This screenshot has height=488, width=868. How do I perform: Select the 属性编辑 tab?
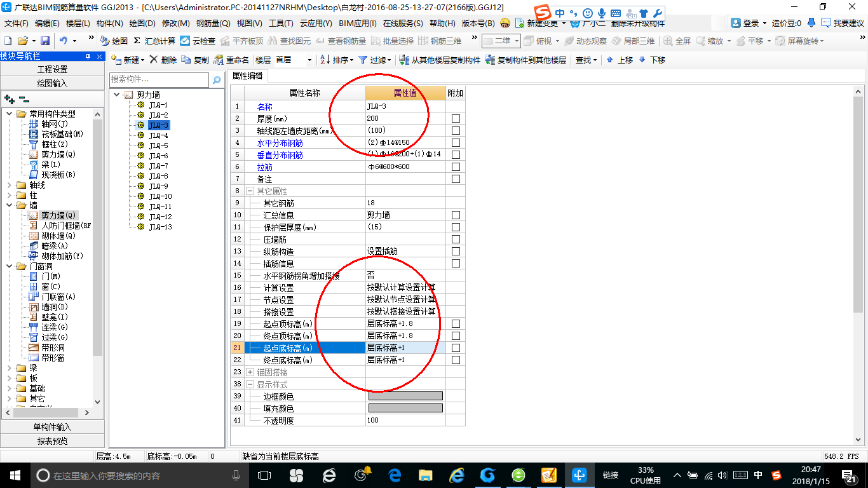(x=247, y=76)
